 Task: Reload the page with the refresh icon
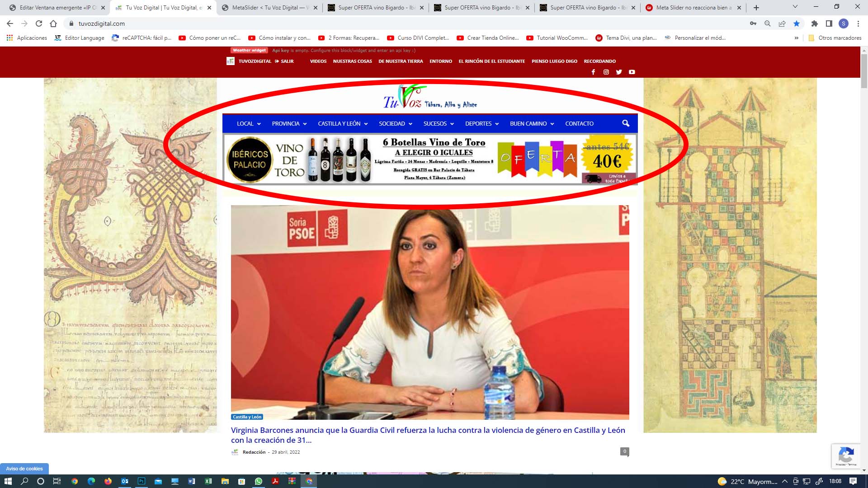point(39,23)
